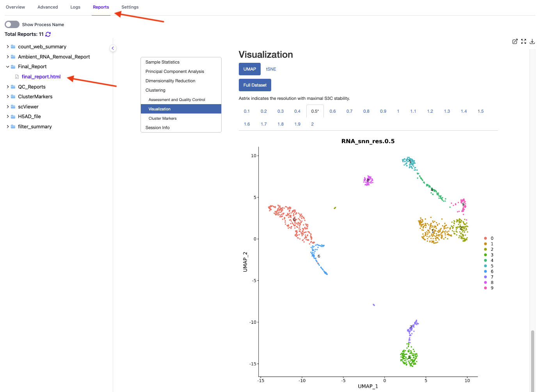Click the Ambient_RNA_Removal_Report folder icon

pyautogui.click(x=13, y=57)
